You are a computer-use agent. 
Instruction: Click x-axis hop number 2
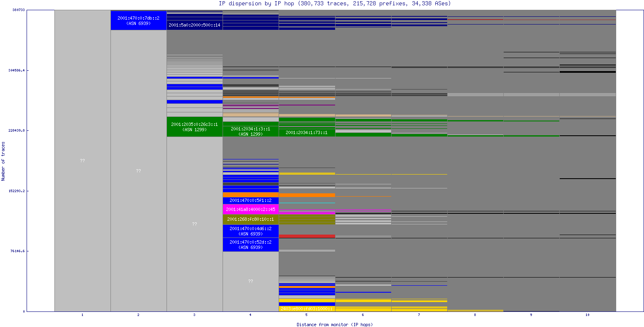[138, 315]
